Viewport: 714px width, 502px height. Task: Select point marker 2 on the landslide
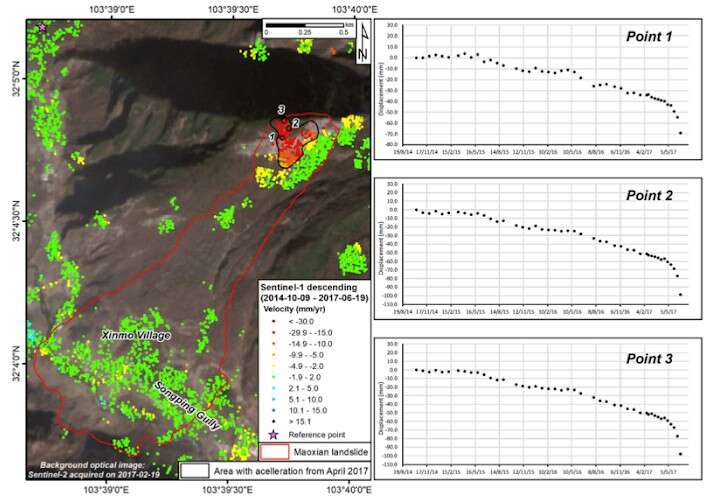click(x=296, y=123)
